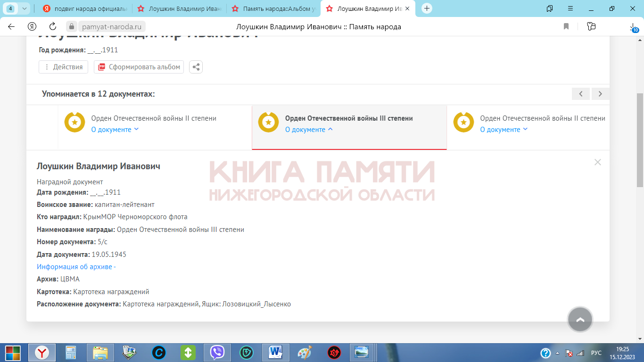Open Viber from the taskbar

pyautogui.click(x=217, y=353)
